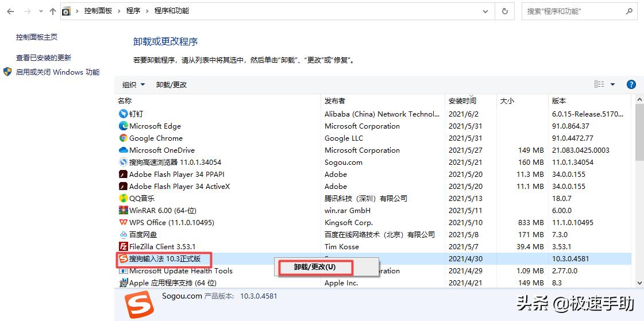644x321 pixels.
Task: Click the 卸载/更改 toolbar button
Action: tap(171, 84)
